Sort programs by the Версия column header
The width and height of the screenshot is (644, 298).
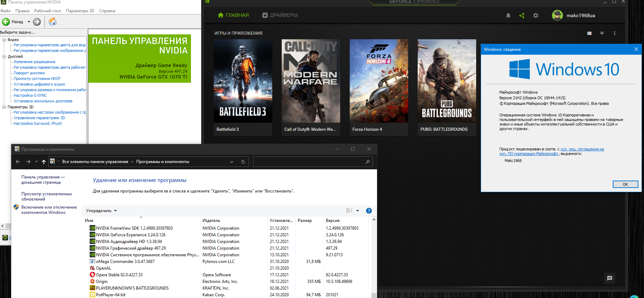[346, 221]
